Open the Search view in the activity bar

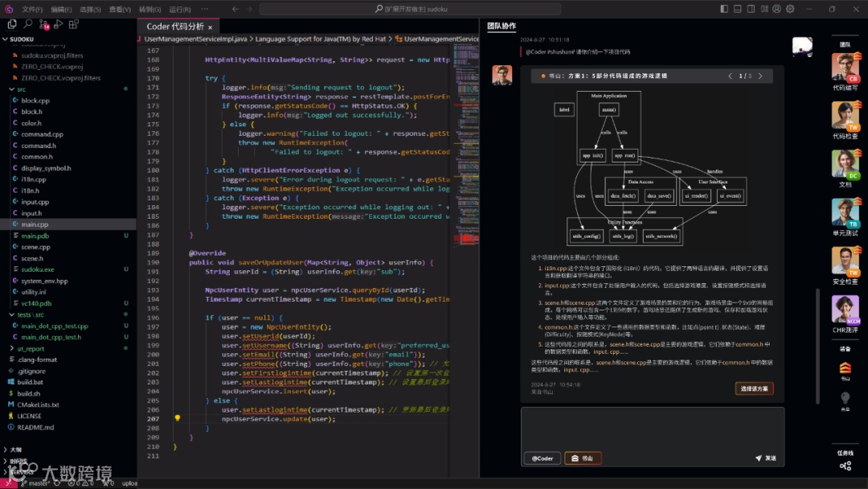point(29,24)
